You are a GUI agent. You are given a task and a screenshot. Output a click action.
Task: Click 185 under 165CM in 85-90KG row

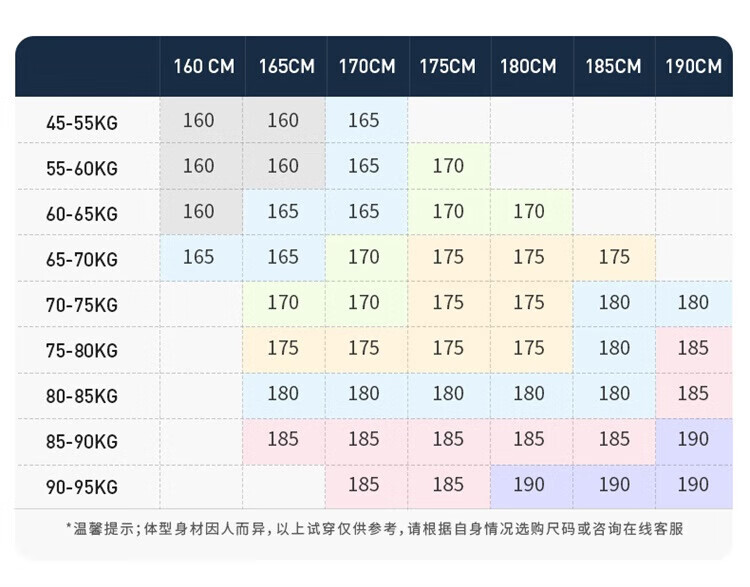(283, 439)
